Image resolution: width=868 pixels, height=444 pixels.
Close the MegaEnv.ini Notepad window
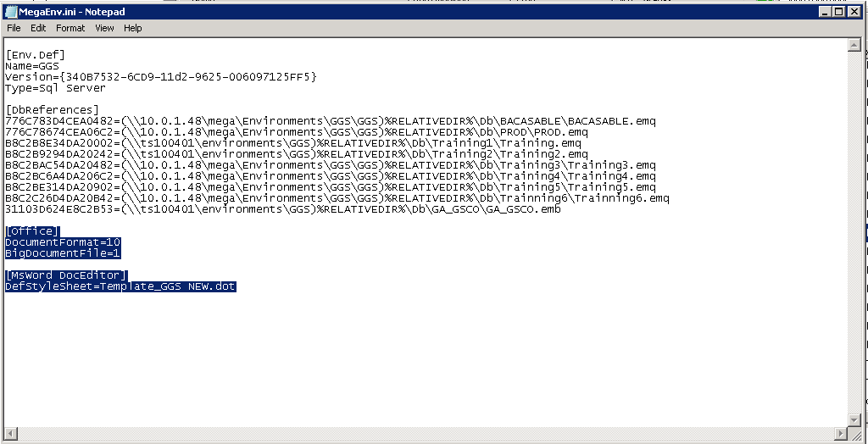tap(854, 12)
